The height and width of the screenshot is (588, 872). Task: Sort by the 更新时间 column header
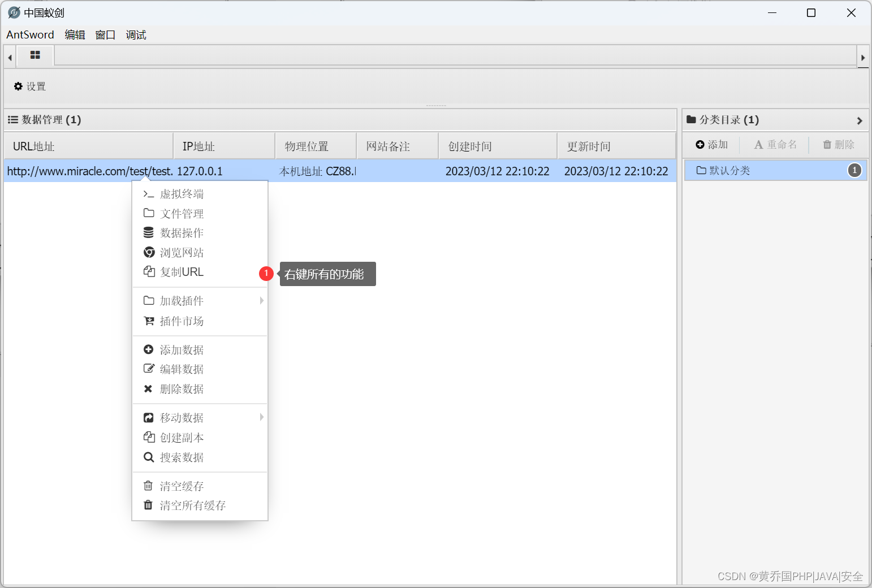coord(616,146)
